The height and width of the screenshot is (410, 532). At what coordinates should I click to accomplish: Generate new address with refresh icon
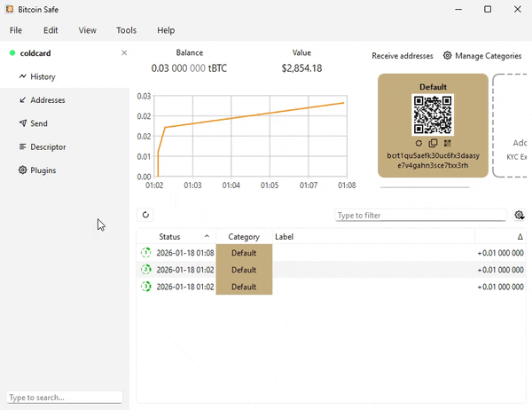click(x=419, y=143)
